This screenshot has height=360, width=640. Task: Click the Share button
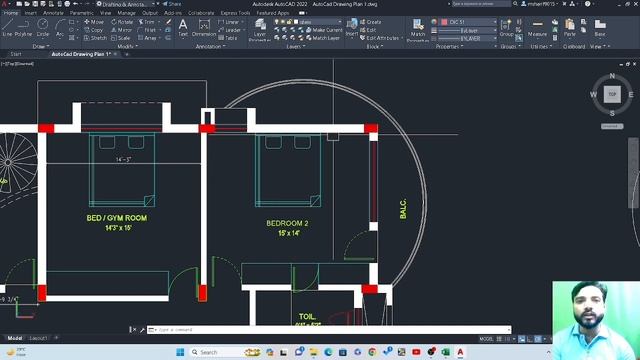172,4
